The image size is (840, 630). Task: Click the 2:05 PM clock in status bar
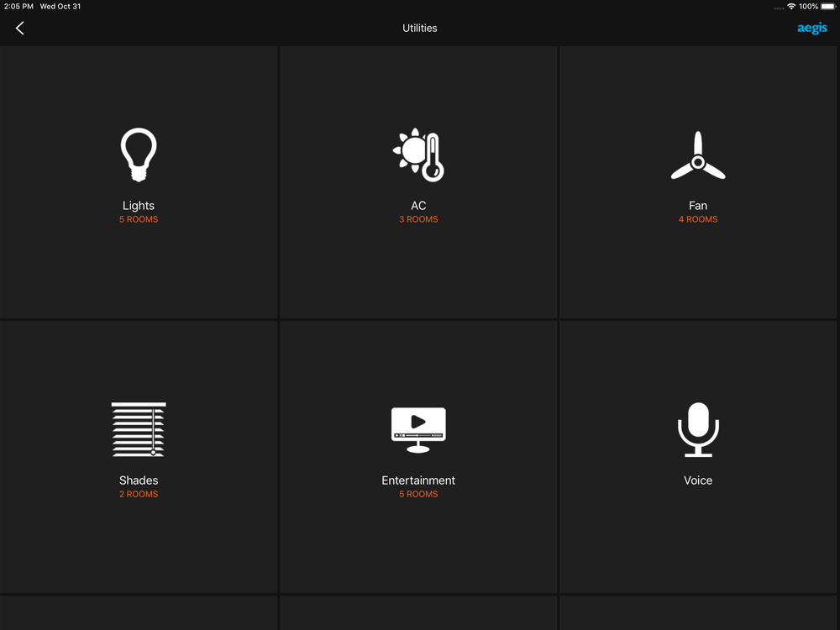tap(18, 7)
